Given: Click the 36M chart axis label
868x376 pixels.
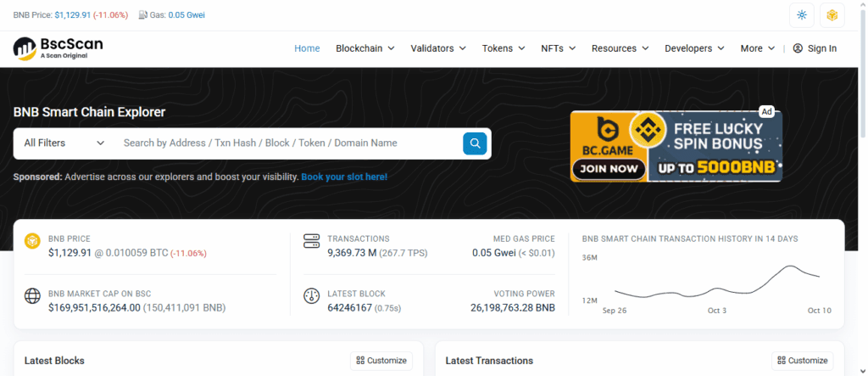Looking at the screenshot, I should click(x=590, y=258).
